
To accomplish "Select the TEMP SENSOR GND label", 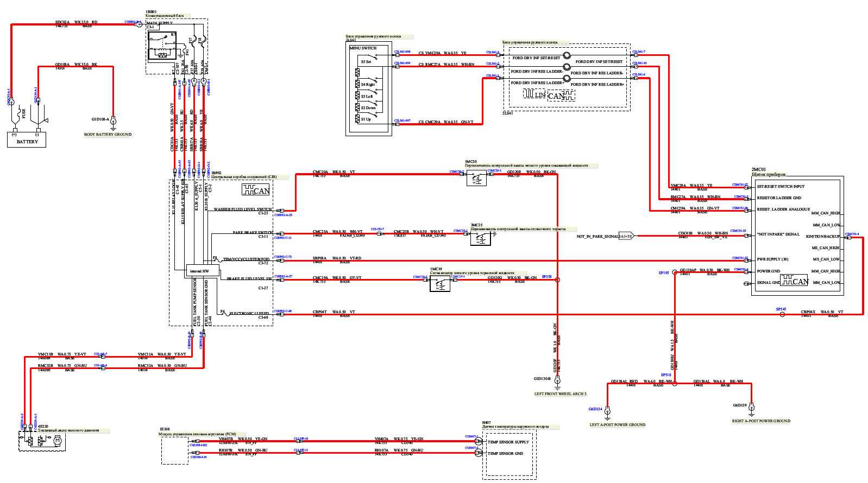I will click(506, 453).
